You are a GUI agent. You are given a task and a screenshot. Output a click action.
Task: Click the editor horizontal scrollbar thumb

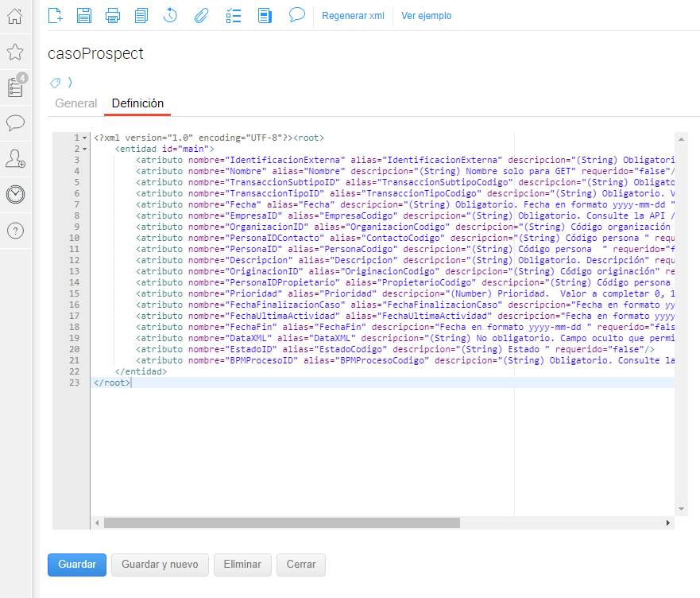(x=281, y=523)
